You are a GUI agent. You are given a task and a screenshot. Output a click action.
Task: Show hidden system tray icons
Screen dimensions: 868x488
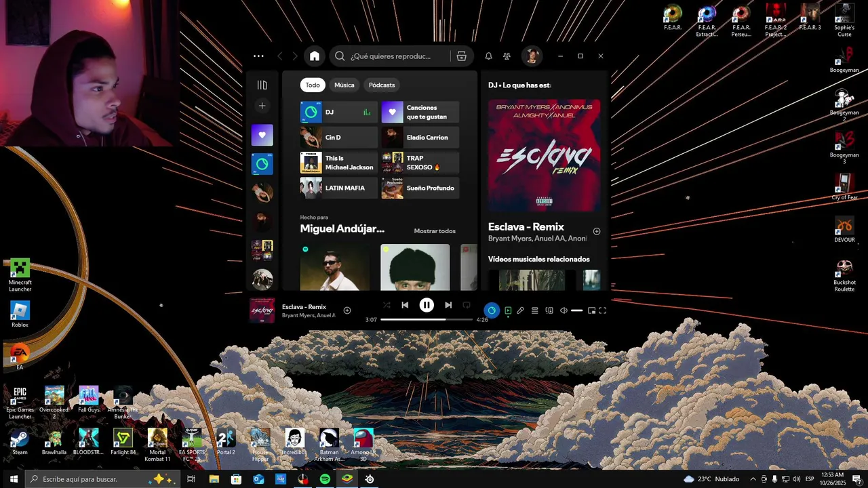pos(753,479)
